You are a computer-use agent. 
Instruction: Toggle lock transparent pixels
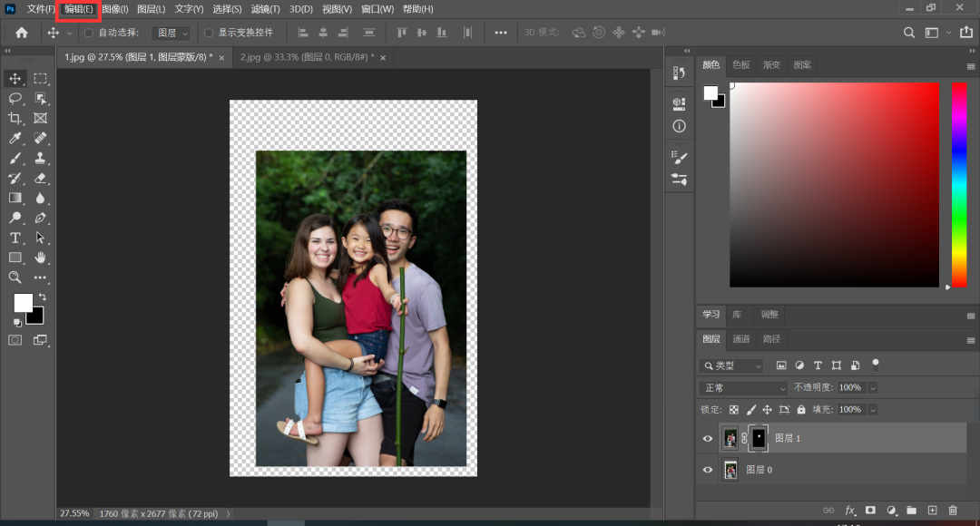734,410
